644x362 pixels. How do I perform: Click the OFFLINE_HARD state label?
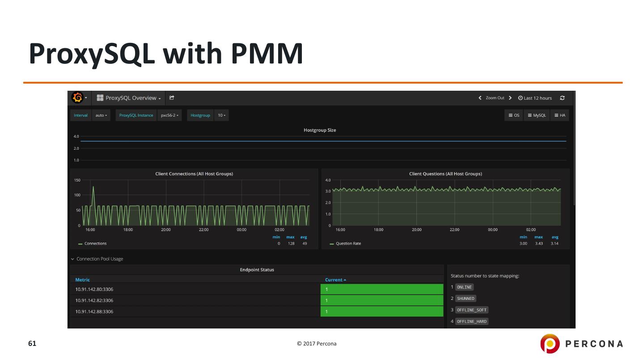pos(472,321)
